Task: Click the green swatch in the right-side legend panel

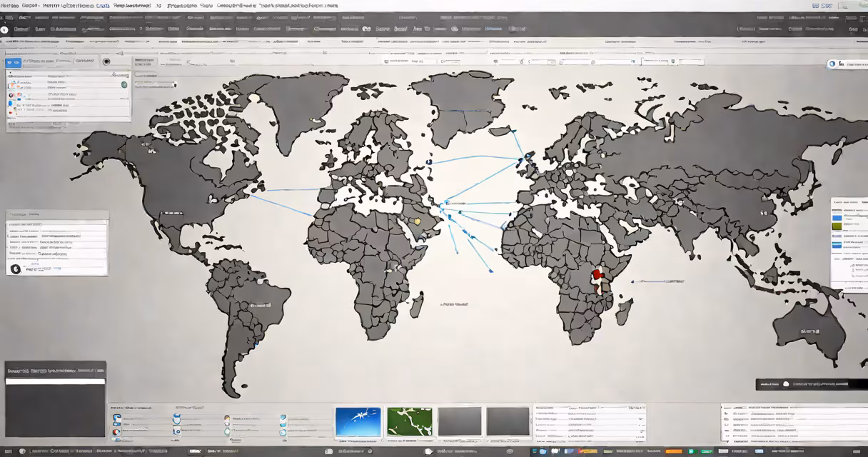Action: pyautogui.click(x=837, y=226)
